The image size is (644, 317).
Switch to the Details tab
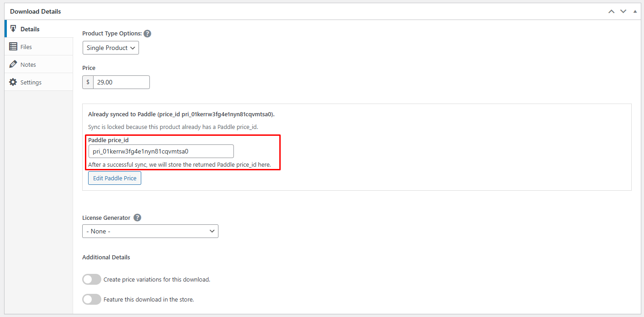[x=30, y=29]
